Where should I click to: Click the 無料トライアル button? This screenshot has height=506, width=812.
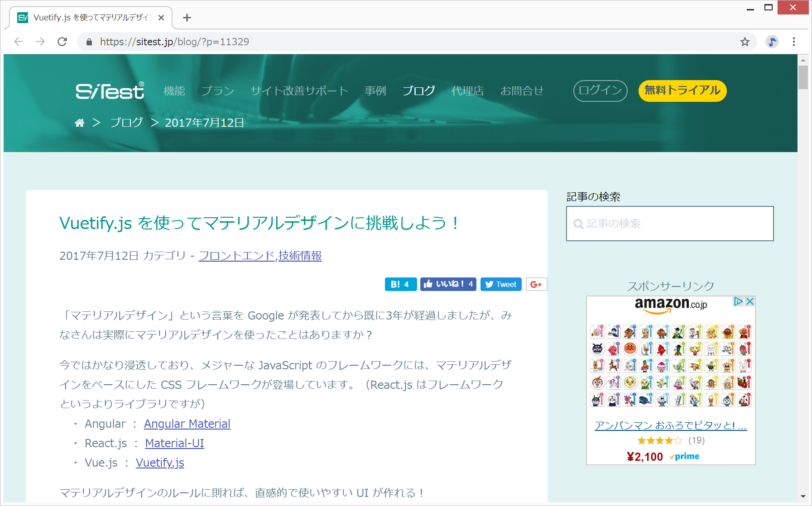click(682, 91)
